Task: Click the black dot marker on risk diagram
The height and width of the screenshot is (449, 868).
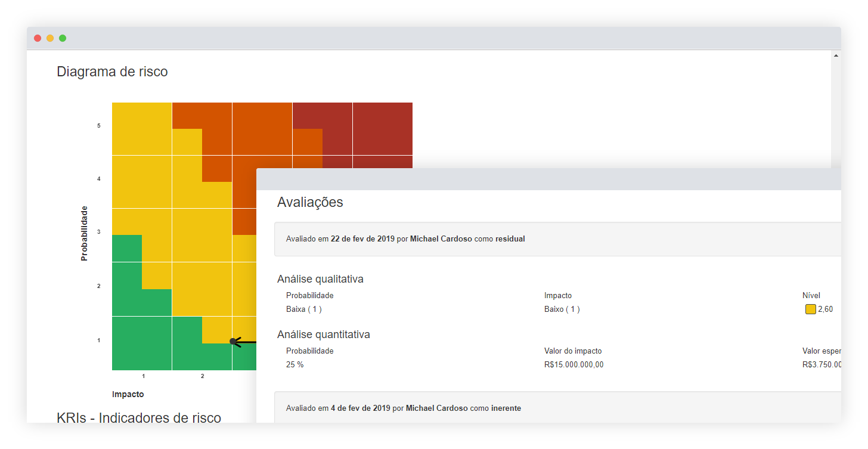Action: pos(232,341)
